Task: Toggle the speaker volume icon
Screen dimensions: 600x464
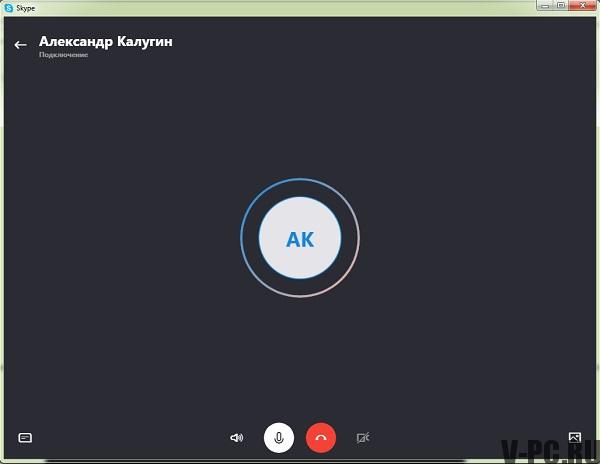Action: tap(236, 438)
